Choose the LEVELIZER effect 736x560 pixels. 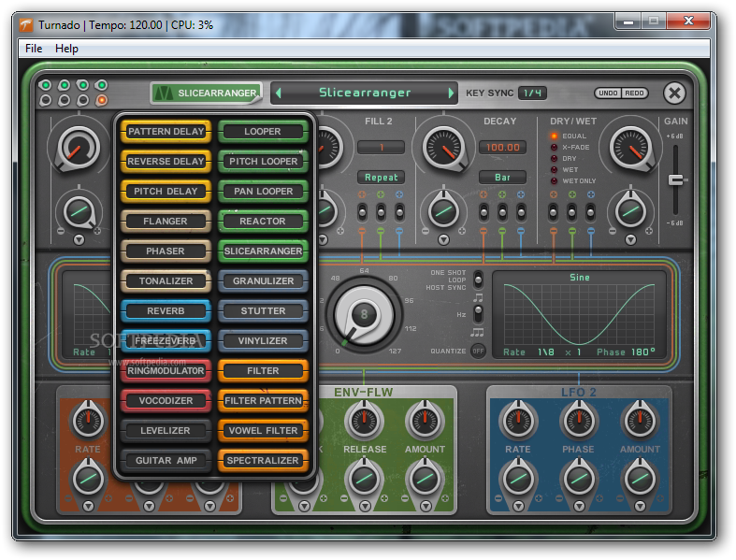tap(166, 431)
